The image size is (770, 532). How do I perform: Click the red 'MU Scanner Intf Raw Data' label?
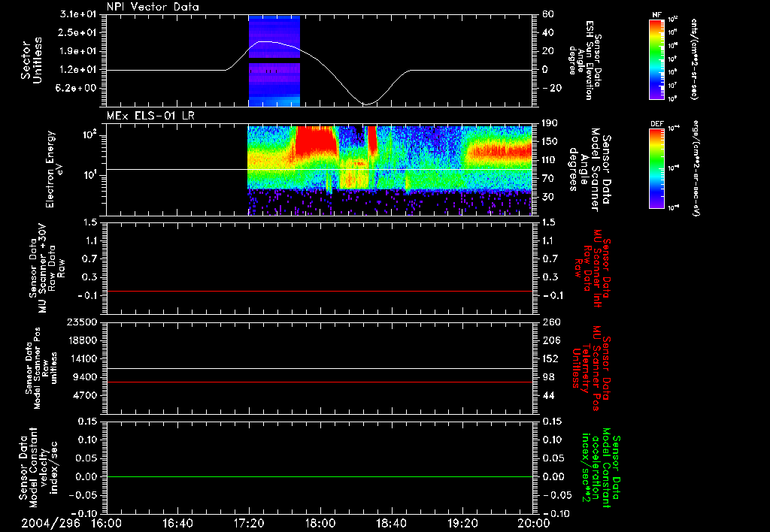(591, 268)
